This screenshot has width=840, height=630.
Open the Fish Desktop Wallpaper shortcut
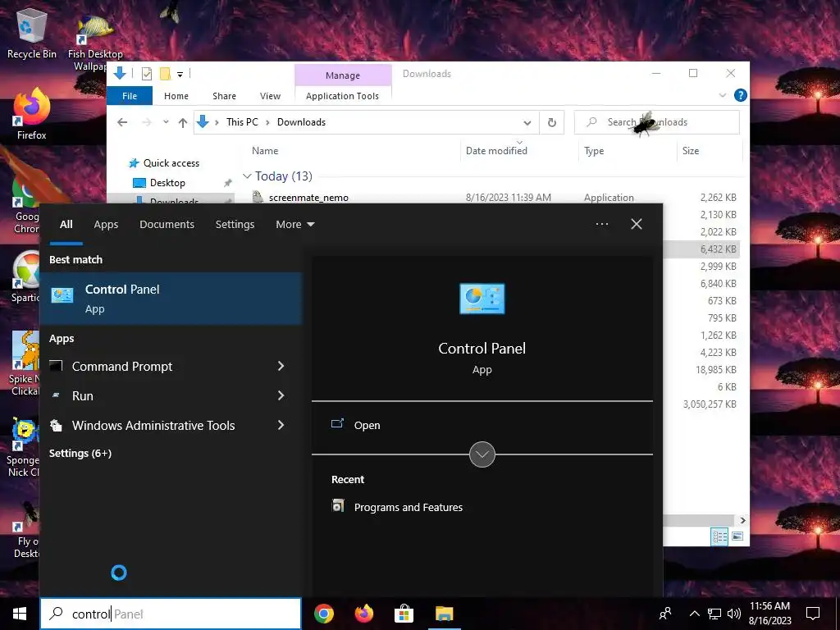click(95, 43)
